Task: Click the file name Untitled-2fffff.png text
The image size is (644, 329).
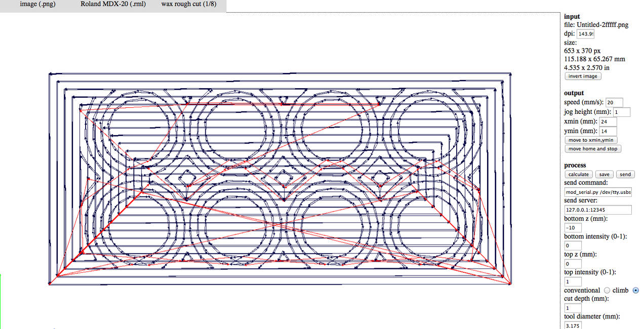Action: coord(602,25)
